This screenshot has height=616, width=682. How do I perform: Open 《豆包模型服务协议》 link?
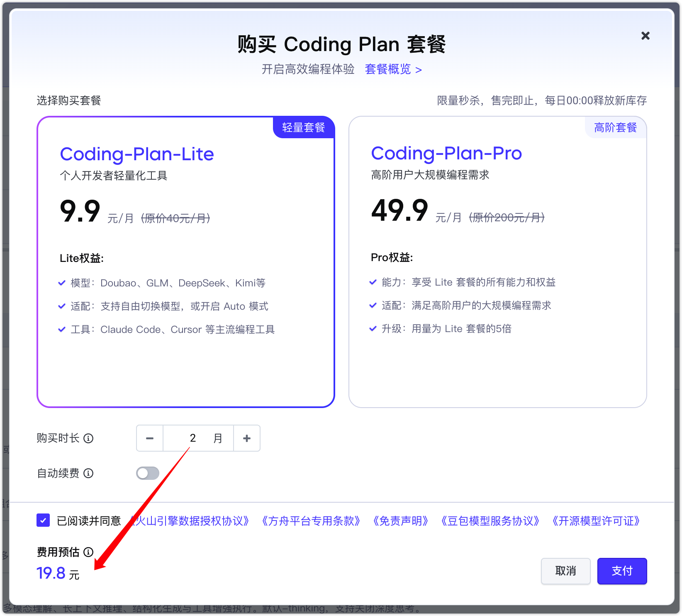pyautogui.click(x=490, y=521)
